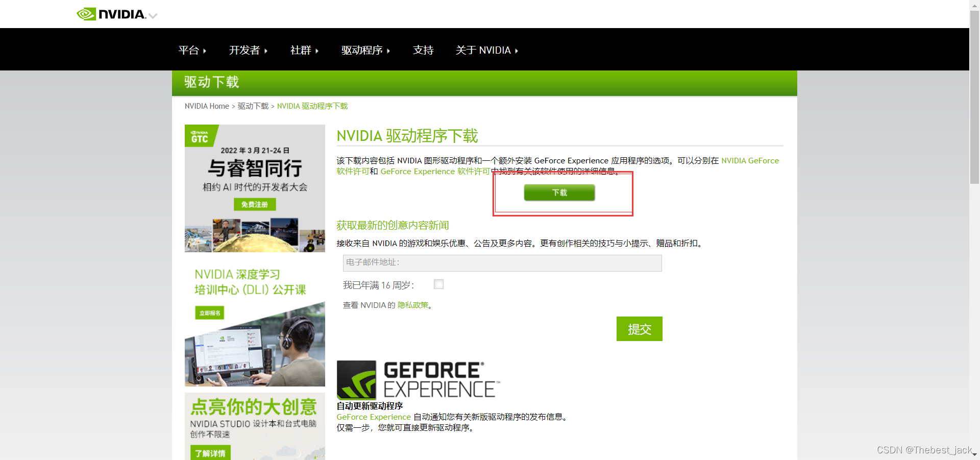Open the 社群 menu
Viewport: 980px width, 460px height.
304,50
